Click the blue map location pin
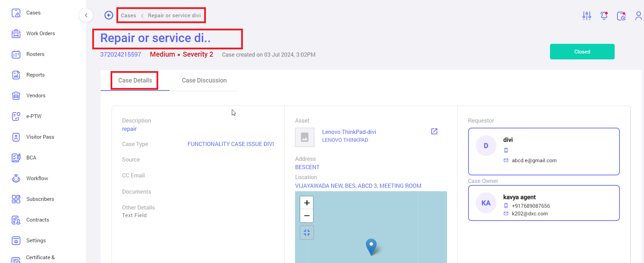This screenshot has width=644, height=263. (371, 247)
